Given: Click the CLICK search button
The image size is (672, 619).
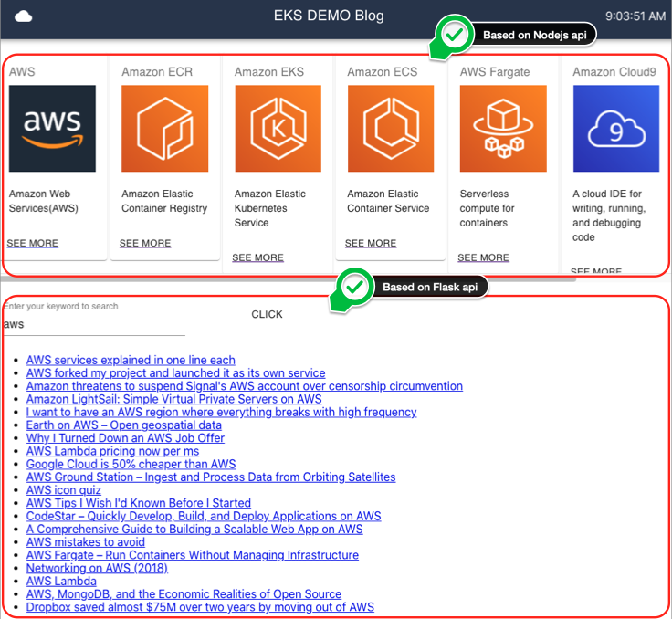Looking at the screenshot, I should [x=267, y=314].
